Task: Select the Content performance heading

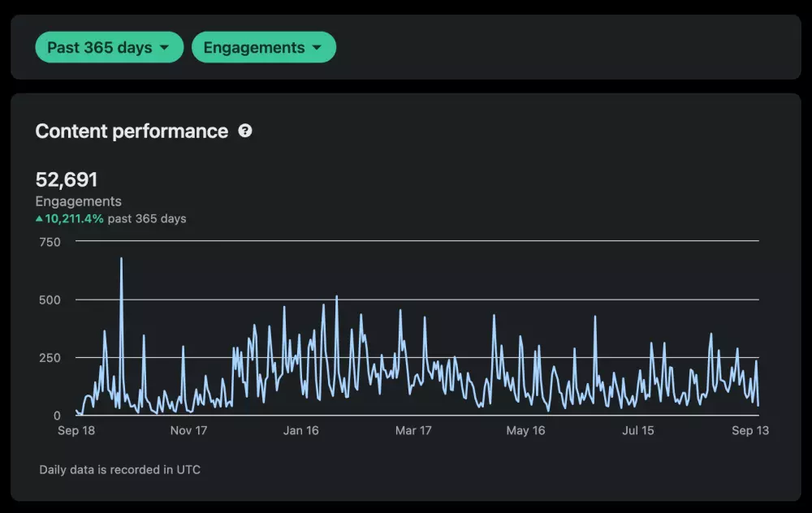Action: tap(132, 131)
